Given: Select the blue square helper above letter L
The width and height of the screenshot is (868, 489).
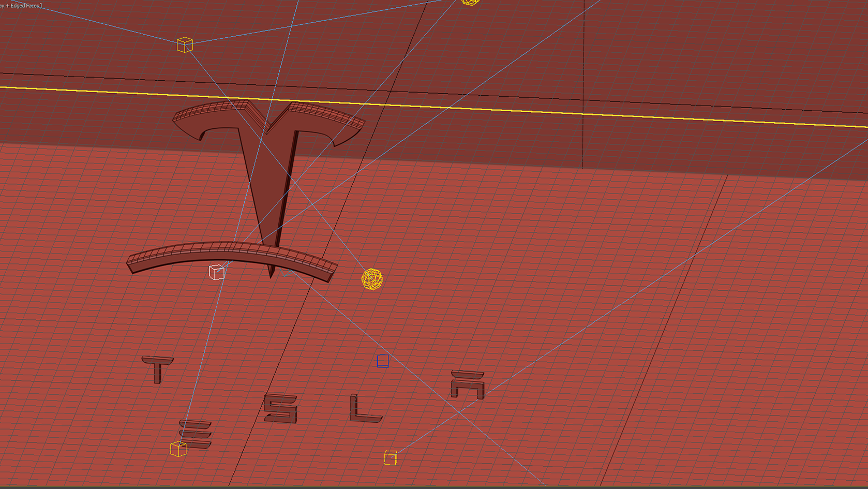Looking at the screenshot, I should pos(383,361).
